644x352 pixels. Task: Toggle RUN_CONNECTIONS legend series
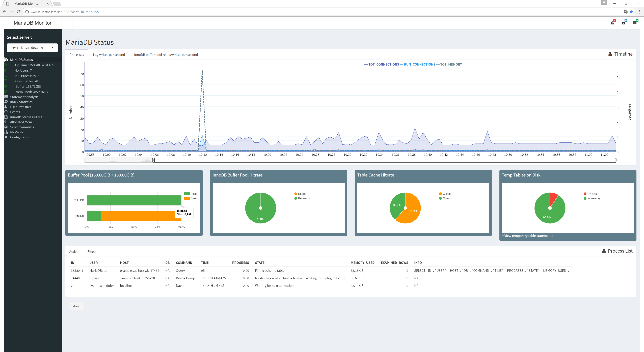[x=417, y=64]
